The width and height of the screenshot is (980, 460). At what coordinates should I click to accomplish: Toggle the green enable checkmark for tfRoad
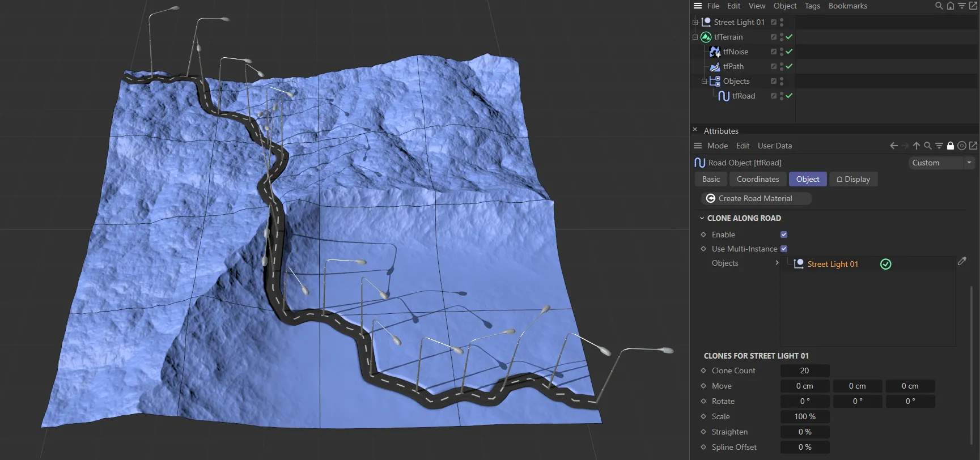[789, 96]
